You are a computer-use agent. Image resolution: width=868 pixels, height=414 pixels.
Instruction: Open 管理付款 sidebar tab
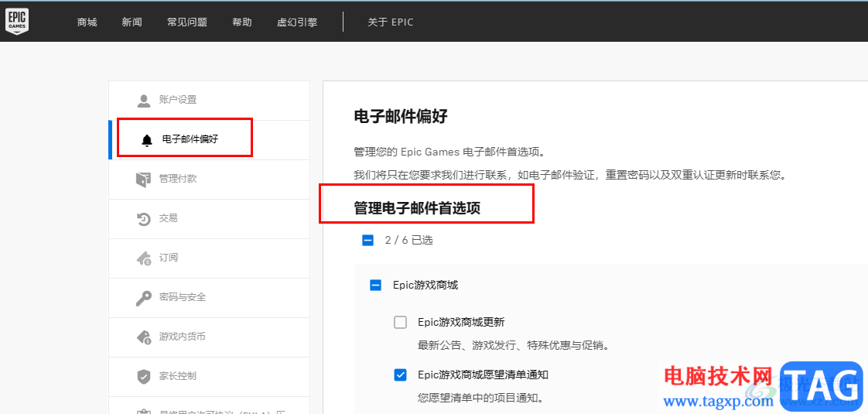coord(209,179)
